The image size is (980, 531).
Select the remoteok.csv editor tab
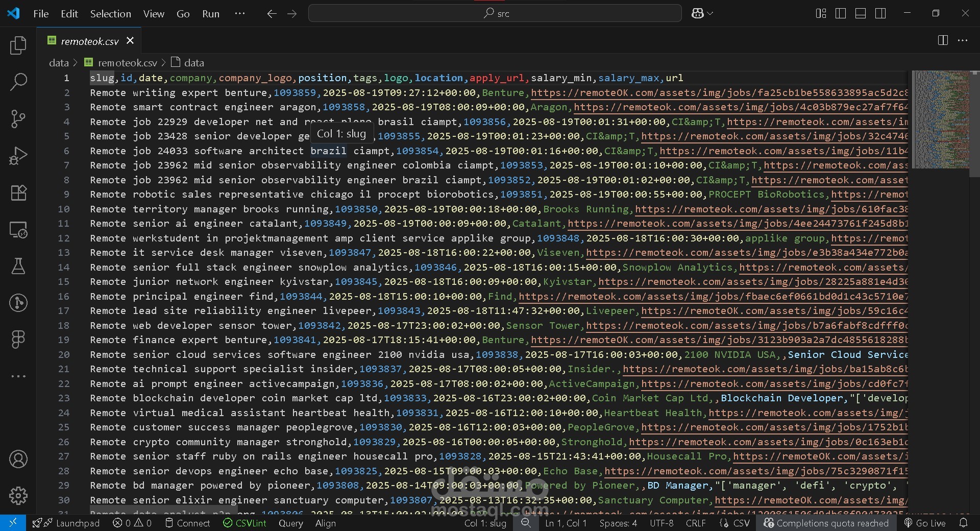(x=89, y=40)
